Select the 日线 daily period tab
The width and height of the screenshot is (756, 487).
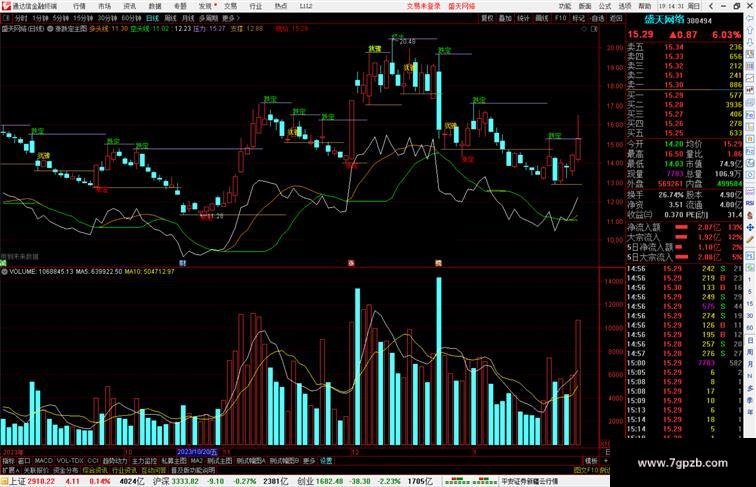coord(152,18)
